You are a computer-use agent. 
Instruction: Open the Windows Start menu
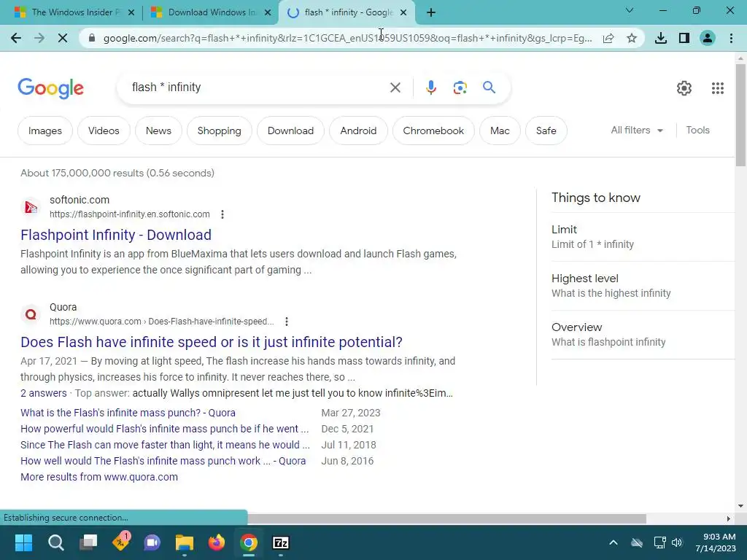(x=23, y=542)
